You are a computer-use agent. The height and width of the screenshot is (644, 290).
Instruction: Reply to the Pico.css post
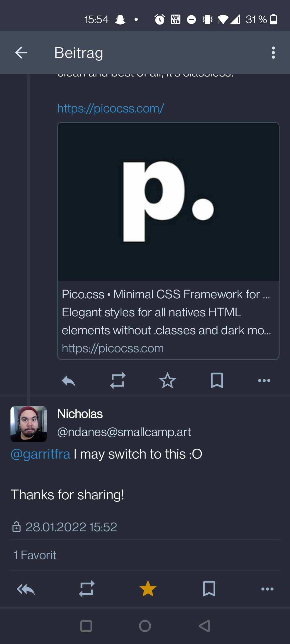point(68,380)
